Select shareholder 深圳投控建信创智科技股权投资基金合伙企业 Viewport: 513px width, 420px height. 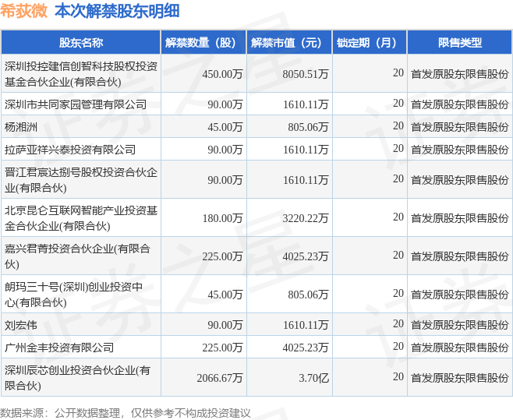81,74
